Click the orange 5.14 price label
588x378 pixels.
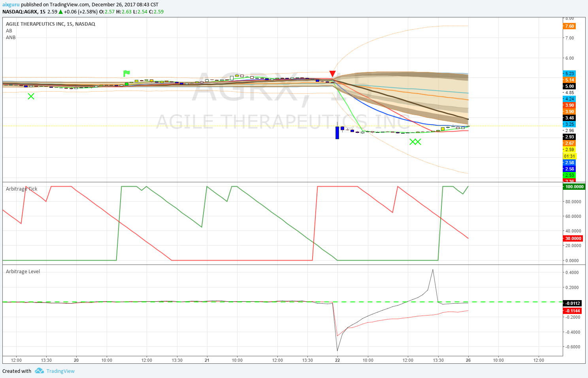(569, 80)
